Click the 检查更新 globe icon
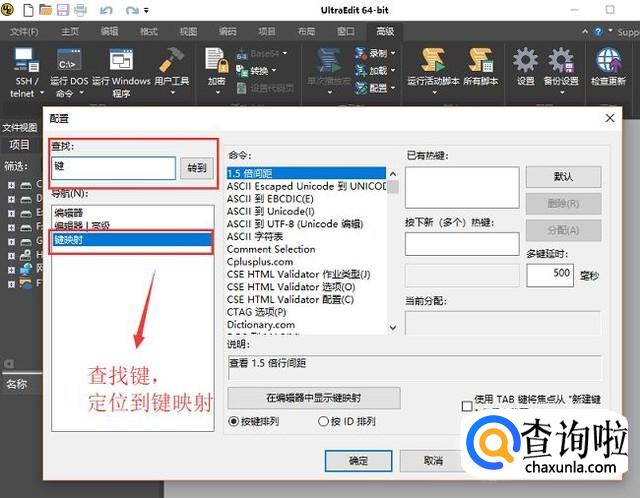Screen dimensions: 640x498 point(608,60)
